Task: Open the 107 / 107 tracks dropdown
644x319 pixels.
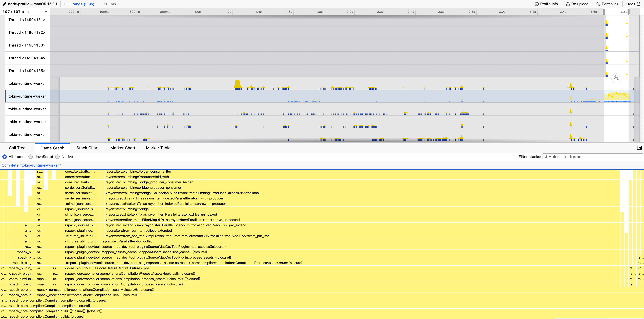Action: coord(25,12)
